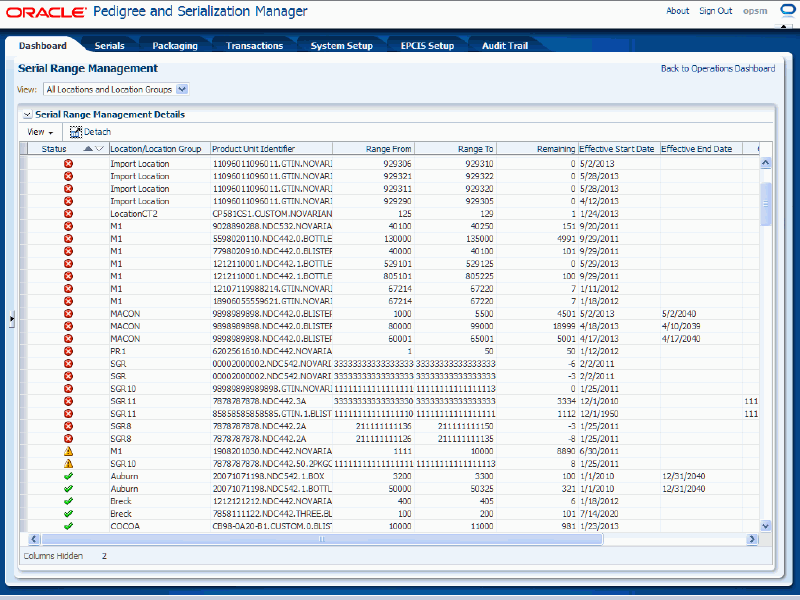This screenshot has height=600, width=800.
Task: Click warning icon in the SGR10 7878787878 row
Action: tap(68, 463)
